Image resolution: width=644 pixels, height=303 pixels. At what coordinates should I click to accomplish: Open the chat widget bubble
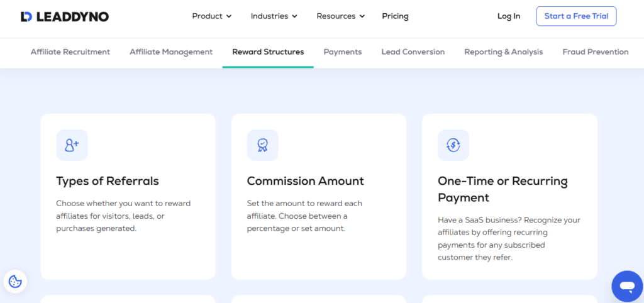coord(626,287)
